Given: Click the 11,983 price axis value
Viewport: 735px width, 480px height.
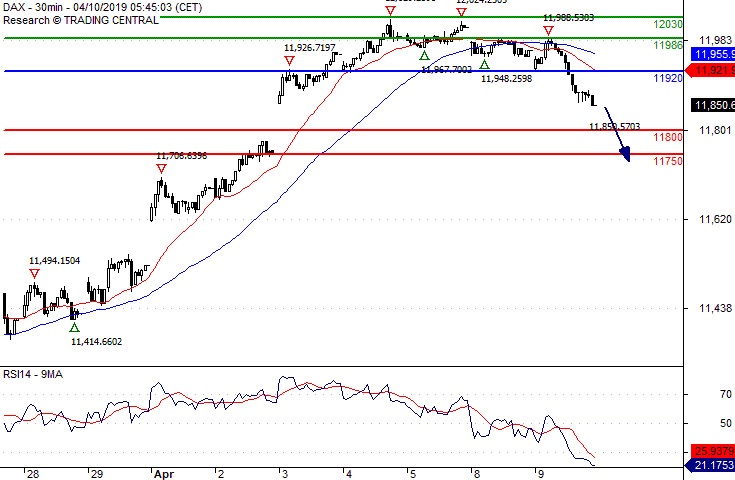Looking at the screenshot, I should click(x=715, y=40).
